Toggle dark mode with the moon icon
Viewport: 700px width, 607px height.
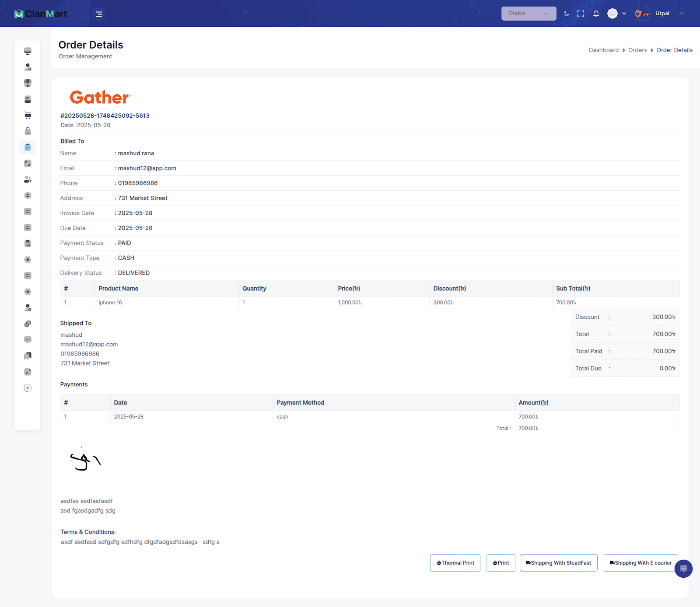coord(566,14)
